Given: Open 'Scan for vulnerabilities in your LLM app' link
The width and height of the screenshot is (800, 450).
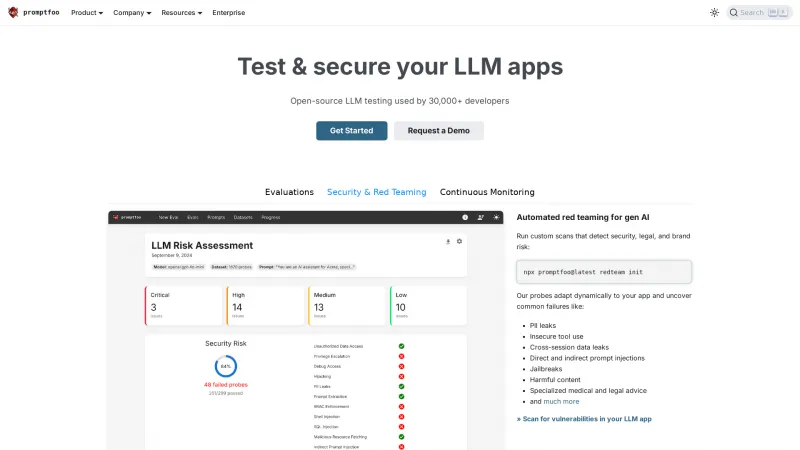Looking at the screenshot, I should (x=584, y=419).
